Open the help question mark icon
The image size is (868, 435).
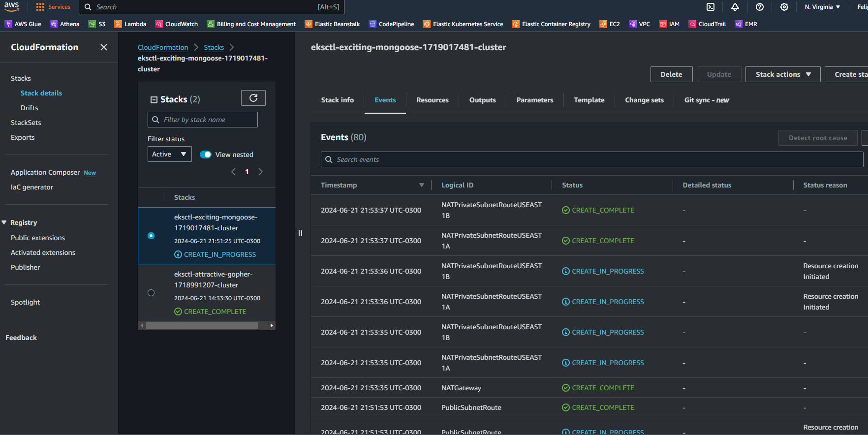[760, 7]
